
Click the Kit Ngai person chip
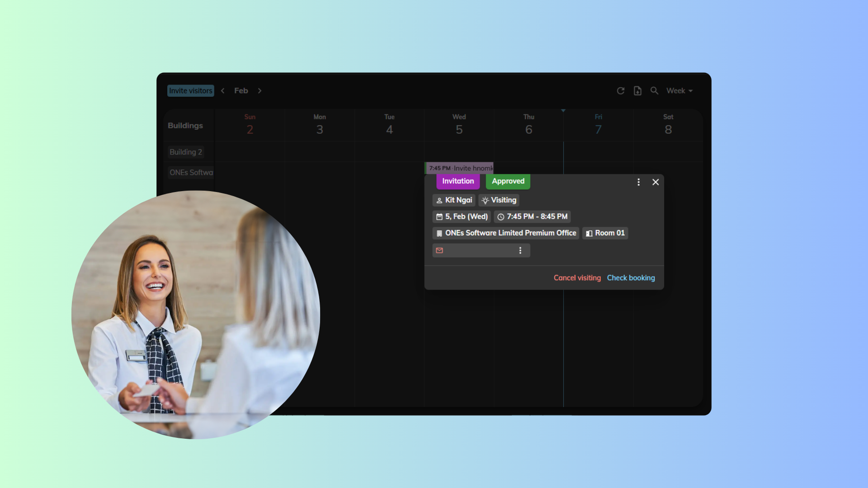coord(453,200)
